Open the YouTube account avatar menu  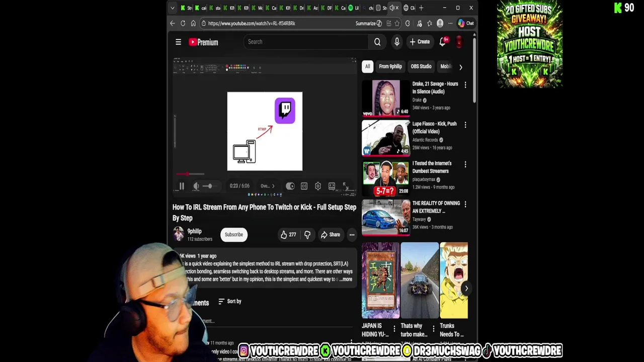459,42
